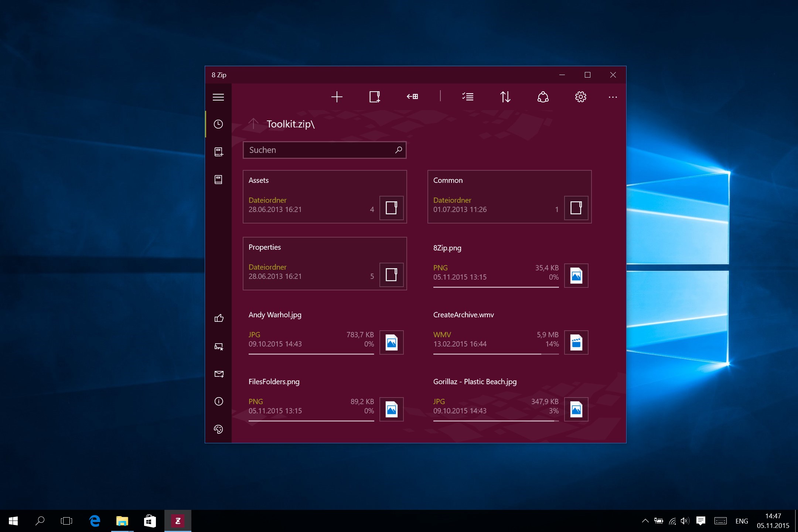The height and width of the screenshot is (532, 798).
Task: Open 8 Zip settings gear
Action: 580,97
